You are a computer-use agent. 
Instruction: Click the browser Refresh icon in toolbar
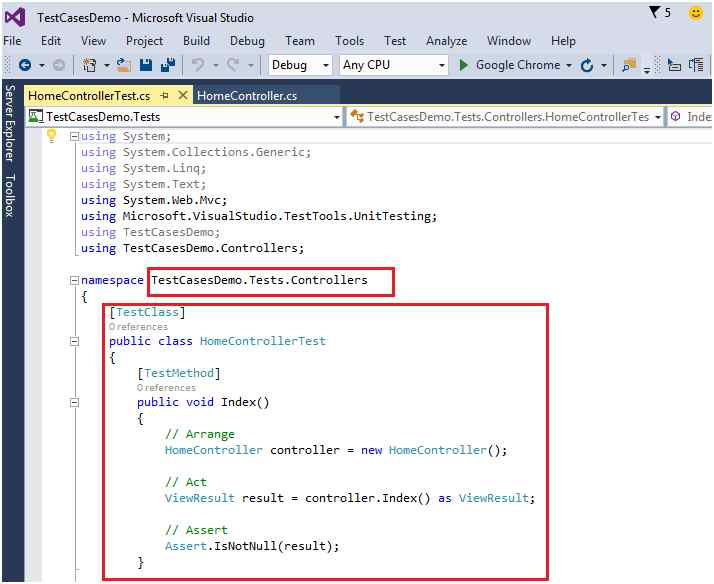pyautogui.click(x=587, y=65)
